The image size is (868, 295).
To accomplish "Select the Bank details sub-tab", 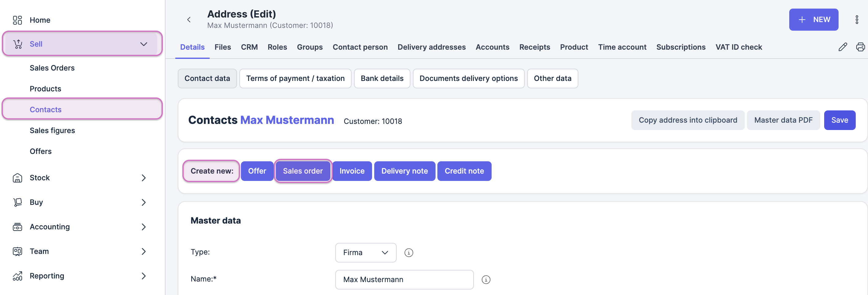I will [x=382, y=78].
